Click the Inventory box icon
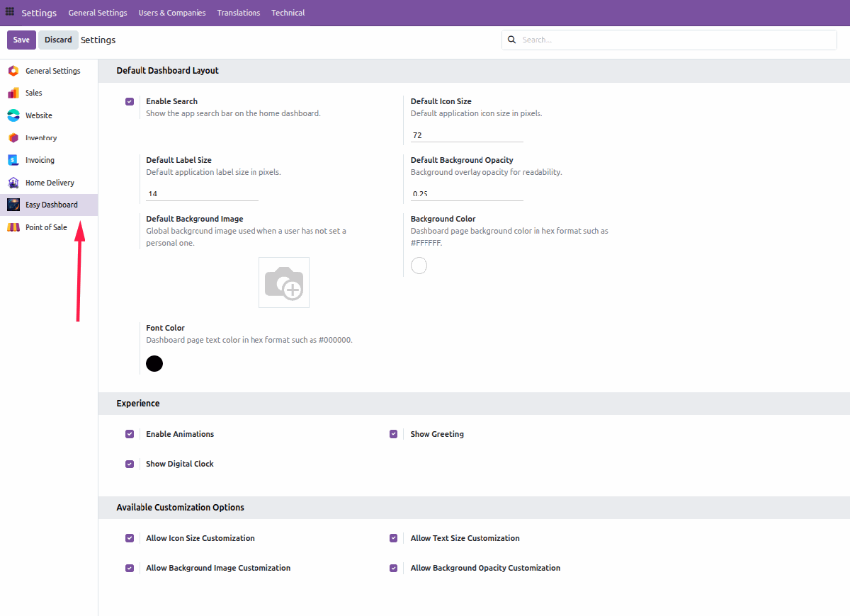 [x=13, y=138]
